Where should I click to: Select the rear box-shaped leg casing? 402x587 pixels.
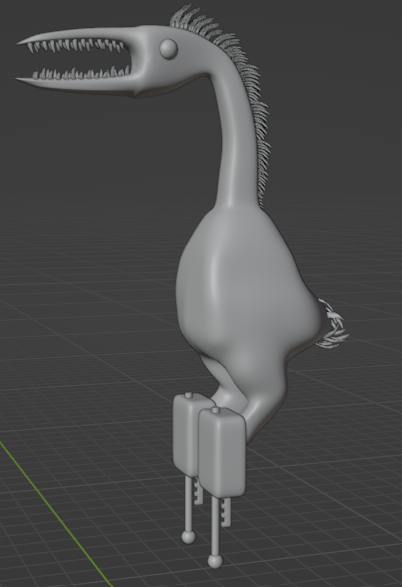[x=187, y=434]
